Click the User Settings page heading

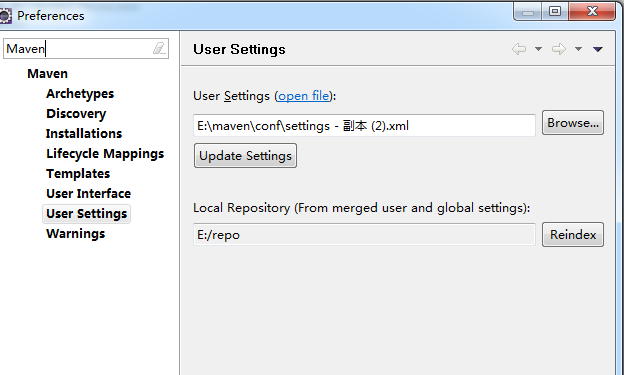point(239,49)
